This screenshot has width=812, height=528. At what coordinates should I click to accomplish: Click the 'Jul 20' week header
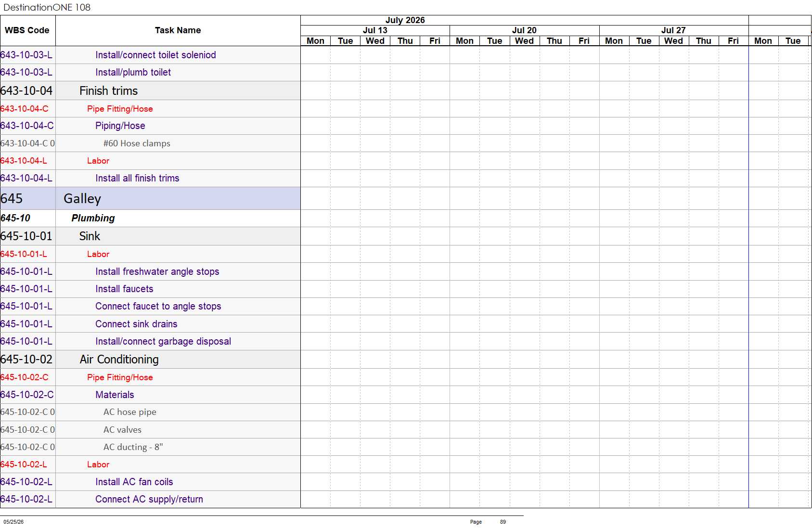coord(524,30)
